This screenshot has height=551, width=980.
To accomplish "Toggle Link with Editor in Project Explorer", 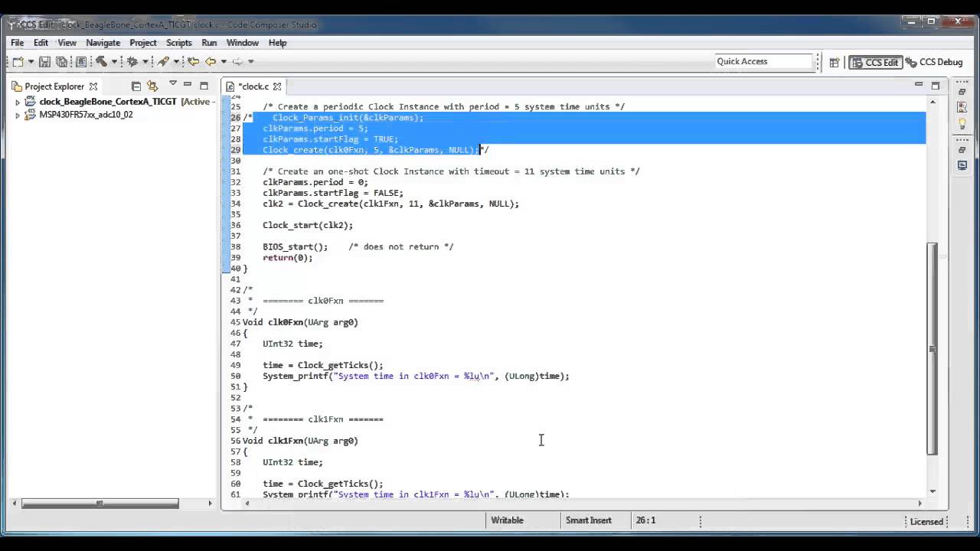I will [x=152, y=86].
